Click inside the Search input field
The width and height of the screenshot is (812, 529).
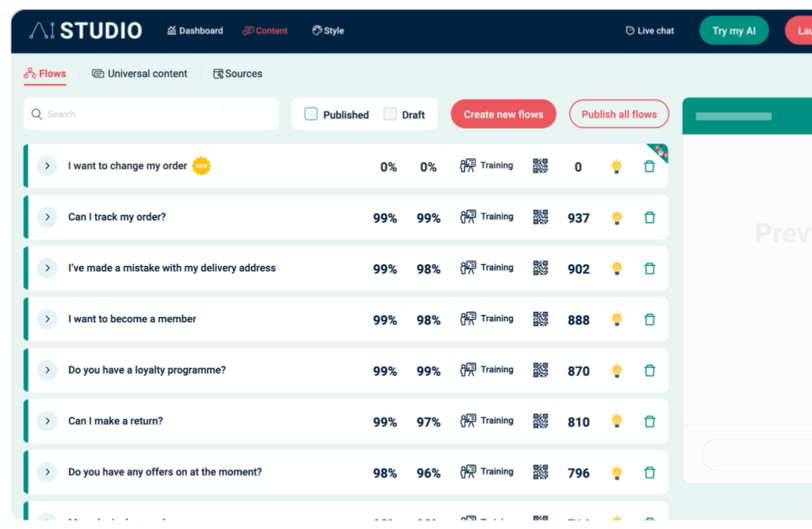click(141, 113)
